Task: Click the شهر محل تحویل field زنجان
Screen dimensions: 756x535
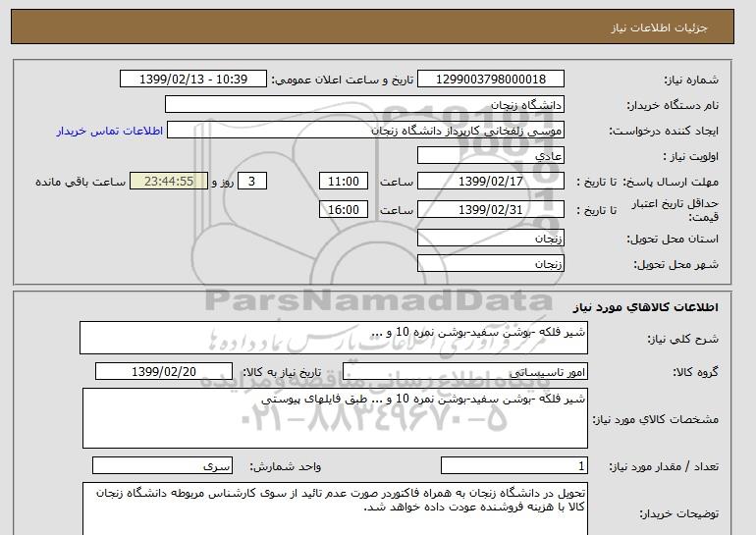Action: 490,264
